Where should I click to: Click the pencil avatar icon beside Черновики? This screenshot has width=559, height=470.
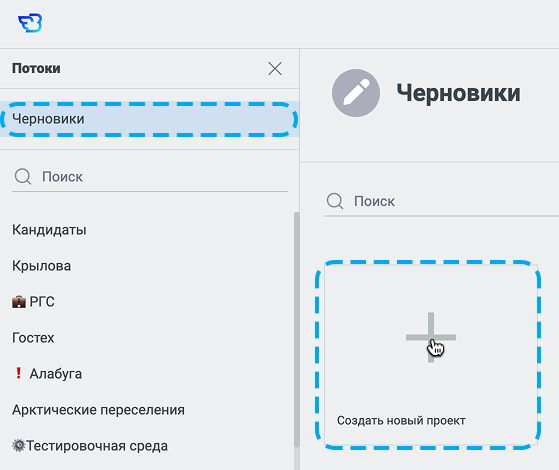pos(356,93)
